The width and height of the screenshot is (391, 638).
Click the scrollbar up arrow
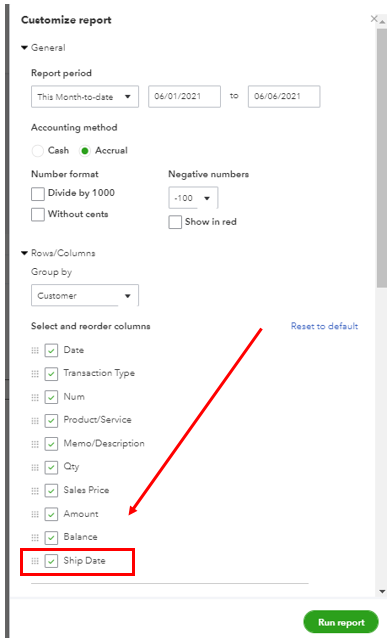pyautogui.click(x=382, y=22)
